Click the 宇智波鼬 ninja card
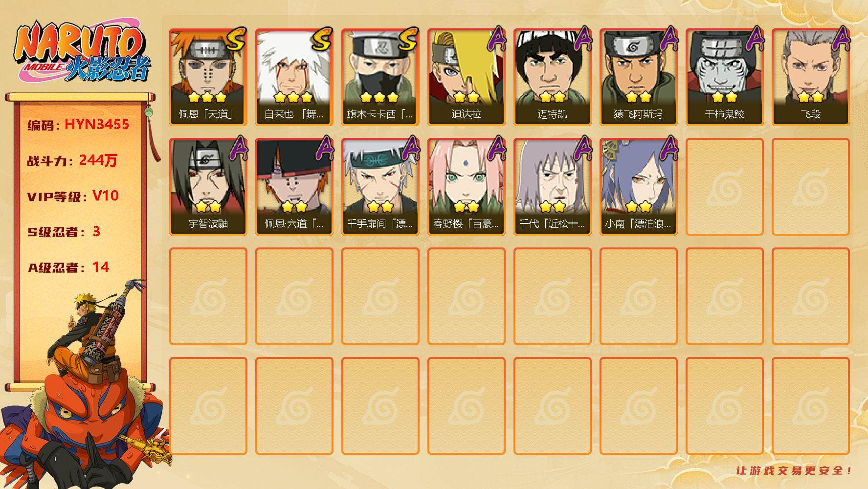The image size is (868, 489). (x=208, y=187)
